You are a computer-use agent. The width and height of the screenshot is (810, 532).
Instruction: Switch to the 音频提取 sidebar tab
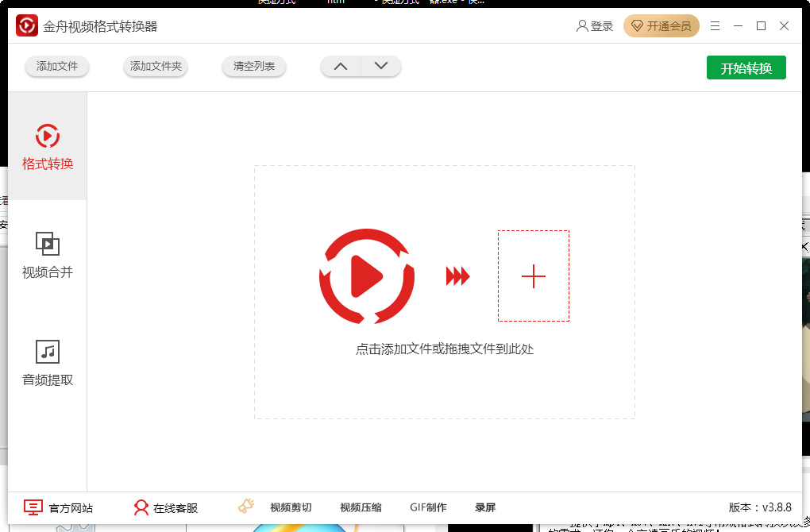pyautogui.click(x=48, y=363)
